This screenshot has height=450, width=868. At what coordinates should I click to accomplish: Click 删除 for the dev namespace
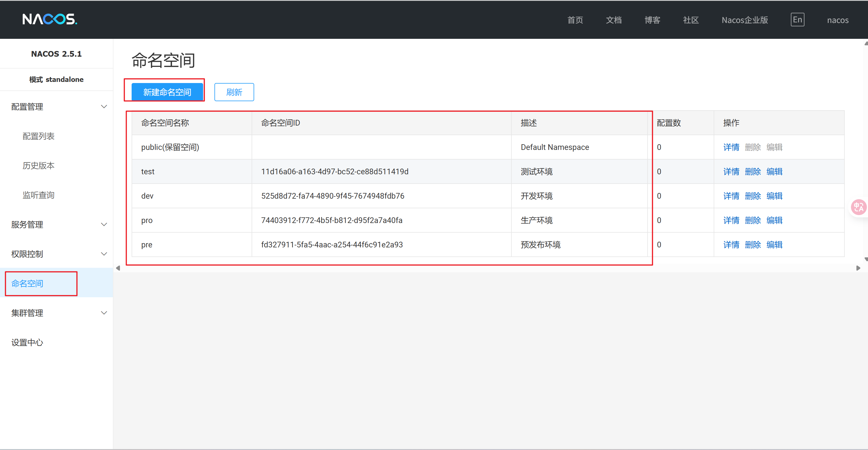click(x=753, y=196)
